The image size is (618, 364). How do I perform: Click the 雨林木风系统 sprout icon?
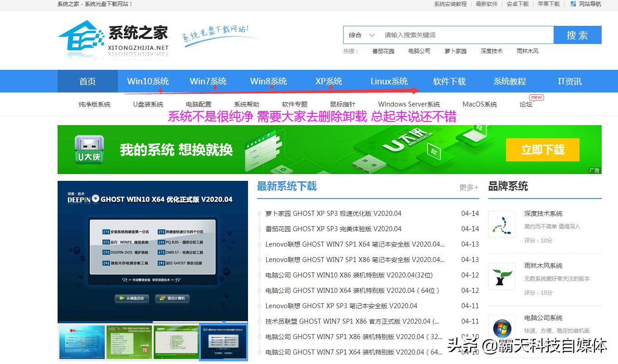pyautogui.click(x=501, y=276)
